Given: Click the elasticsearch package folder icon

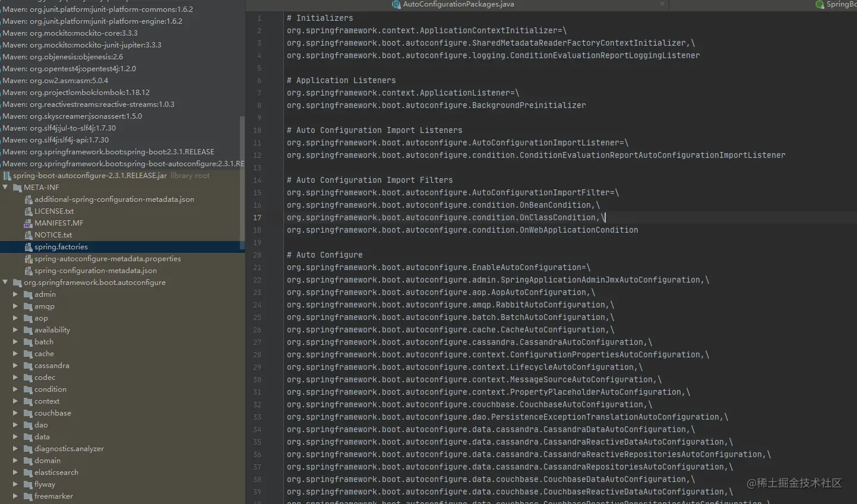Looking at the screenshot, I should [x=28, y=473].
